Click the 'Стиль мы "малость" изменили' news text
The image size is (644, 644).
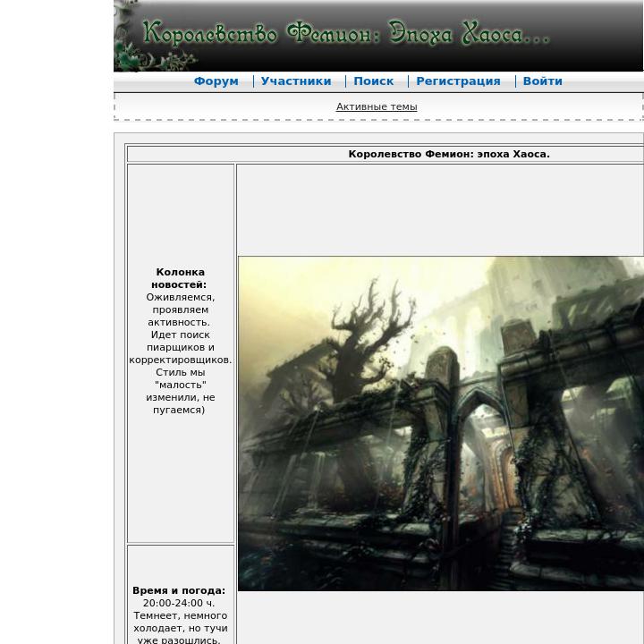(181, 385)
